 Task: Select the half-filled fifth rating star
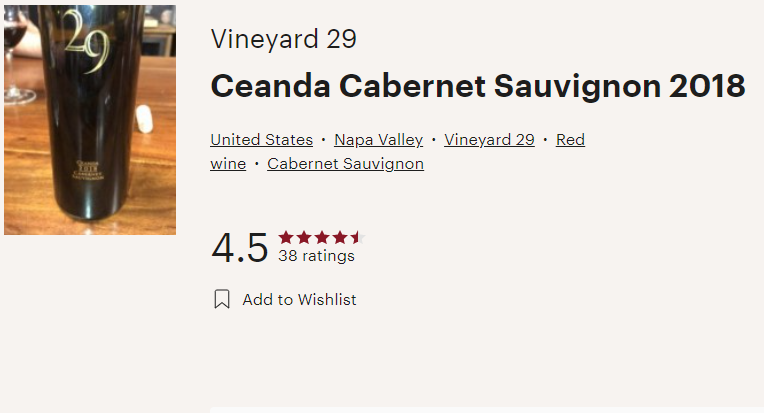pos(358,237)
